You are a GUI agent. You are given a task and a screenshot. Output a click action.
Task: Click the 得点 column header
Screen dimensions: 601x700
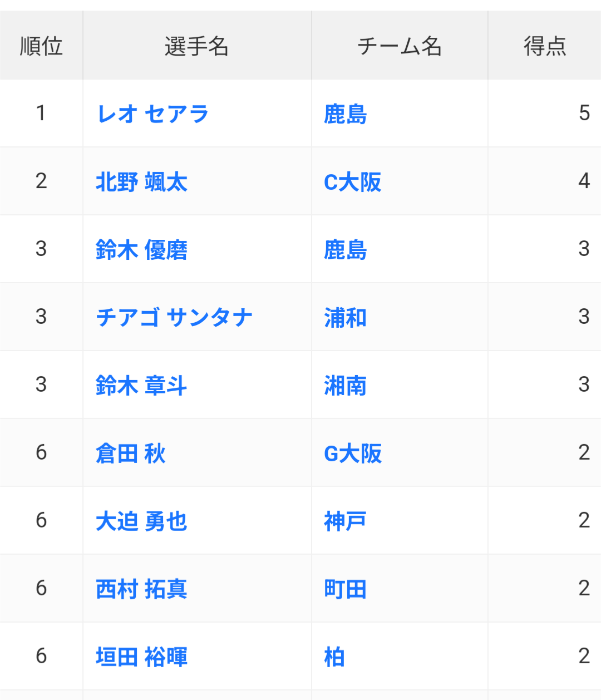click(x=545, y=46)
